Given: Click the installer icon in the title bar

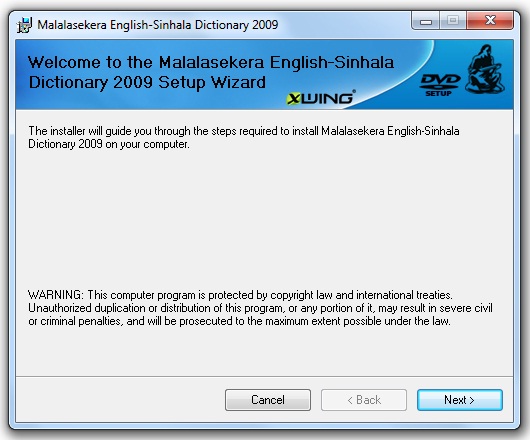Looking at the screenshot, I should [24, 25].
